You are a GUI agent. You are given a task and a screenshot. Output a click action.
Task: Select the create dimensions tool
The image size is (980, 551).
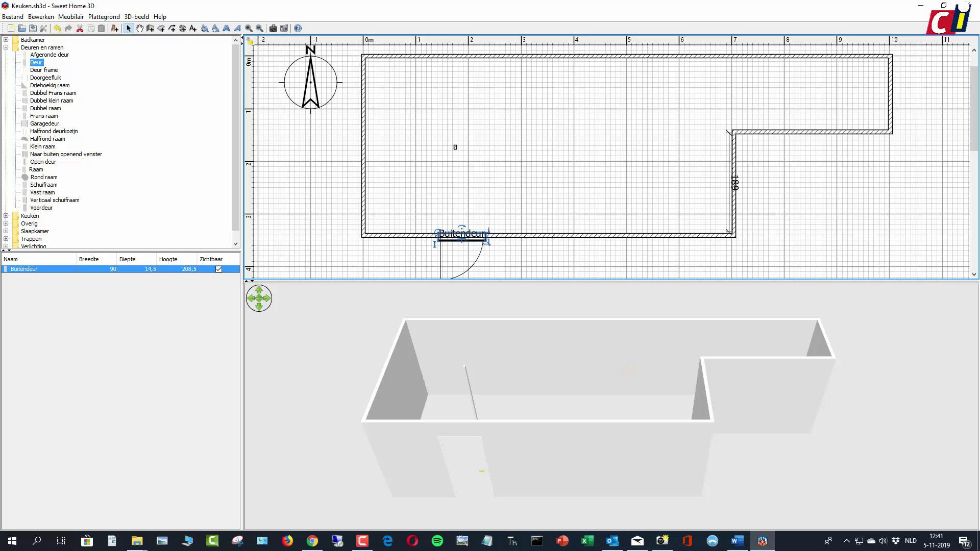(183, 28)
